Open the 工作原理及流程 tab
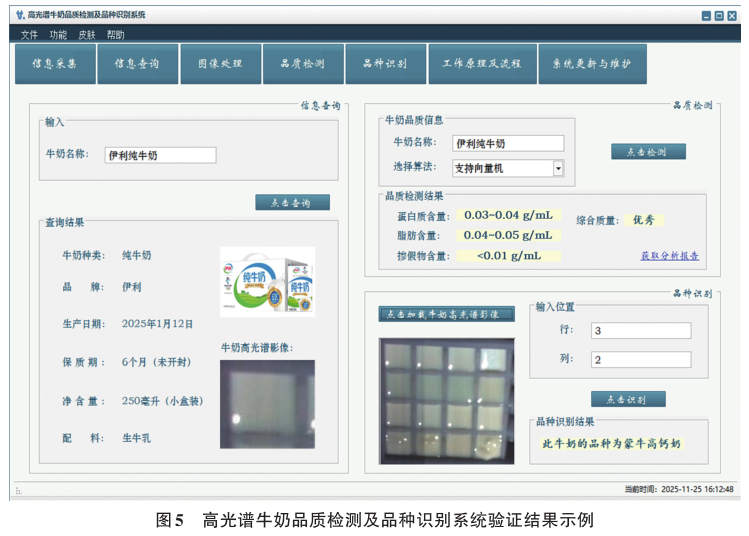The width and height of the screenshot is (749, 536). [x=482, y=64]
